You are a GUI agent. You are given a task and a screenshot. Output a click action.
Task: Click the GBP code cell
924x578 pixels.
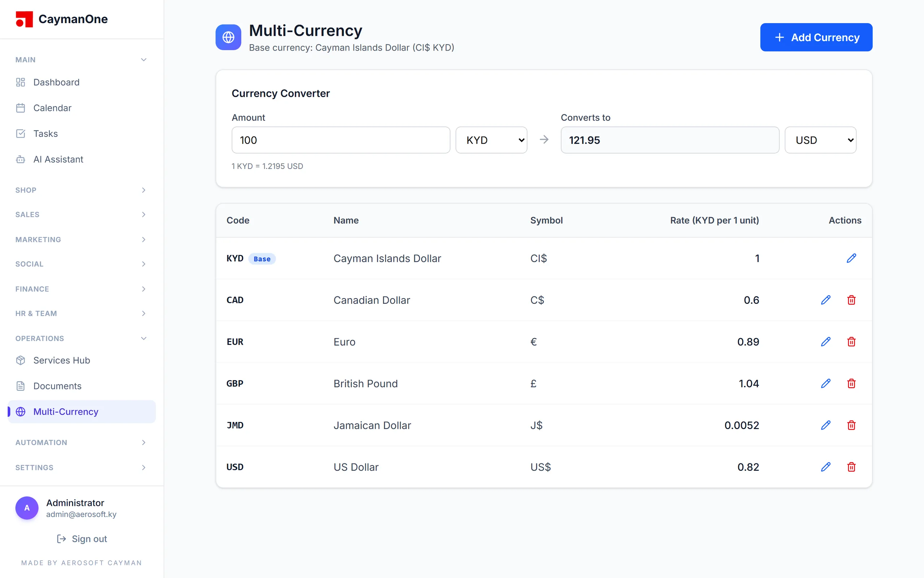pos(235,383)
